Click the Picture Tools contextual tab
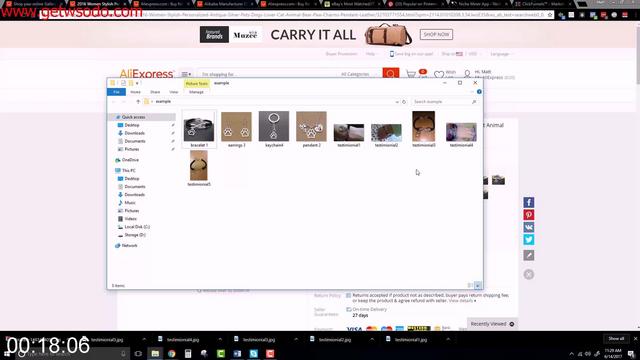The width and height of the screenshot is (640, 360). click(x=197, y=83)
